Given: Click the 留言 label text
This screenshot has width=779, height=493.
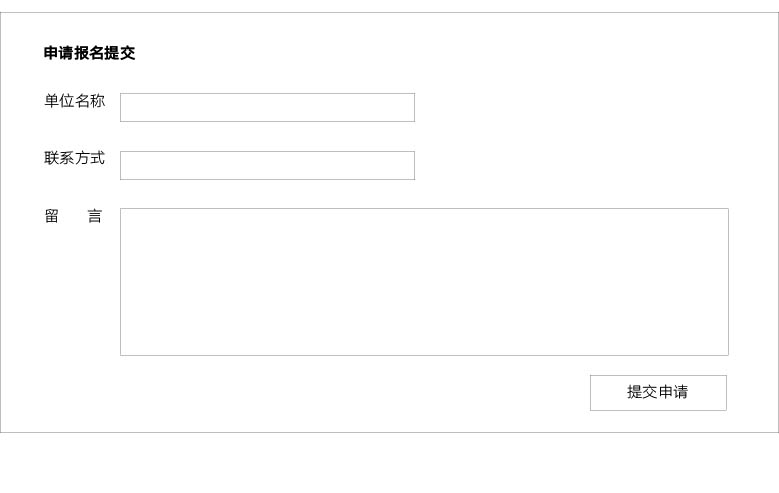Looking at the screenshot, I should 73,217.
